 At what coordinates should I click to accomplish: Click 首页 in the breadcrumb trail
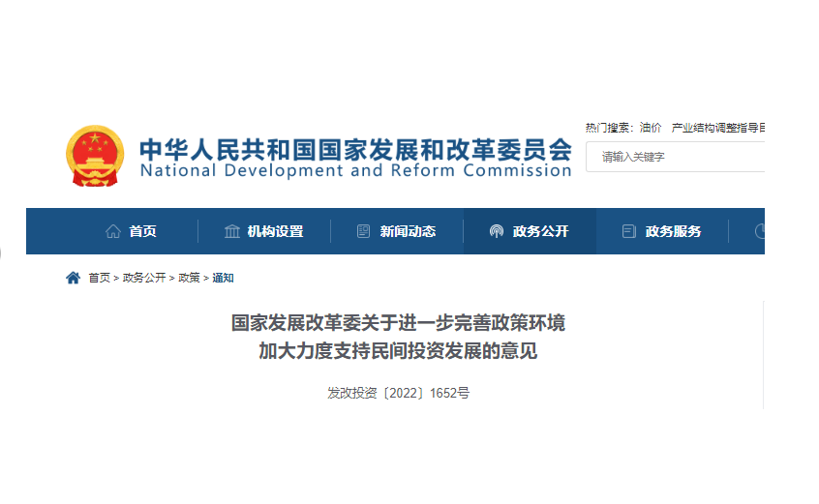coord(100,278)
